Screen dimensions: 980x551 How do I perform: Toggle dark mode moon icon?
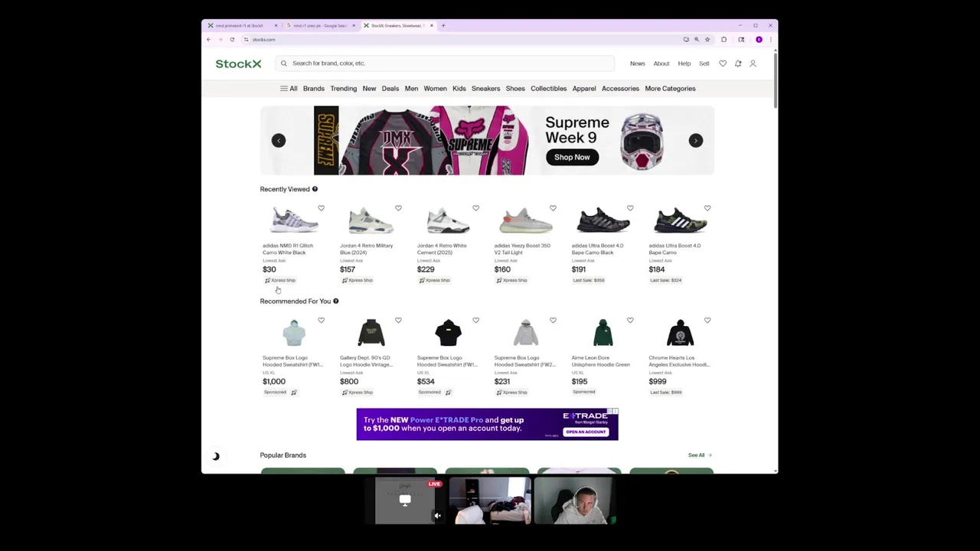pos(216,456)
